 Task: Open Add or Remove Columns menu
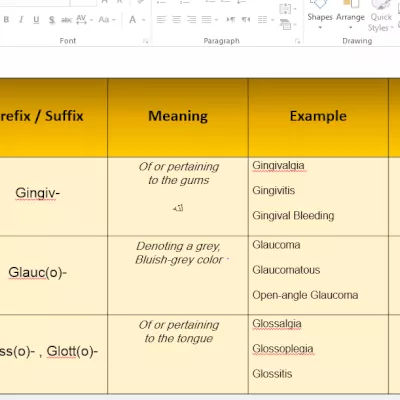(266, 20)
